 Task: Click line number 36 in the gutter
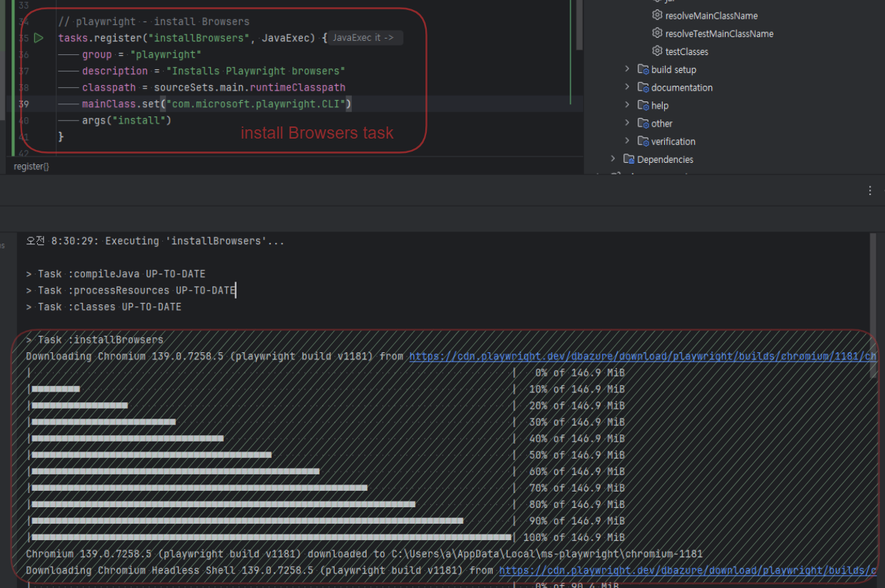click(24, 55)
